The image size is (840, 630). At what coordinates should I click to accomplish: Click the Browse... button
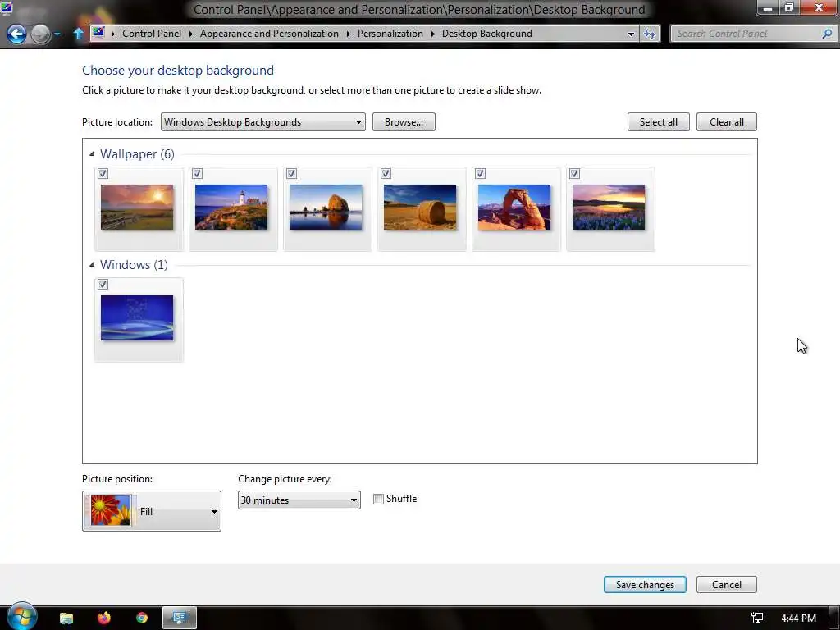click(x=404, y=122)
